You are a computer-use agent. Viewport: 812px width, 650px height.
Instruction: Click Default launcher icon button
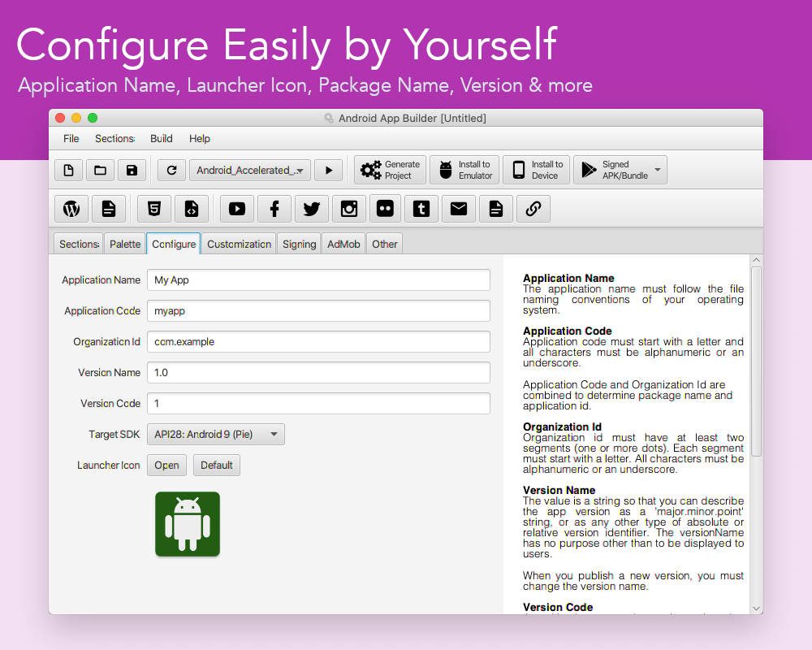tap(217, 465)
